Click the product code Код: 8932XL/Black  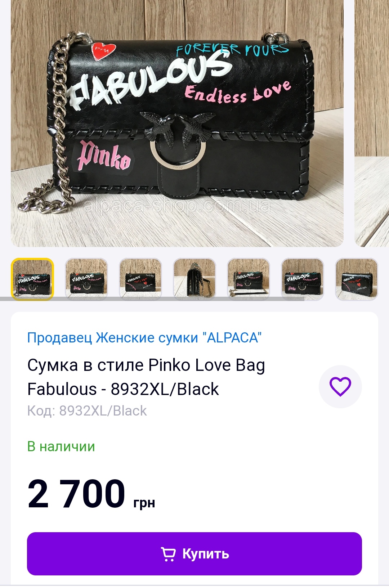[x=87, y=411]
